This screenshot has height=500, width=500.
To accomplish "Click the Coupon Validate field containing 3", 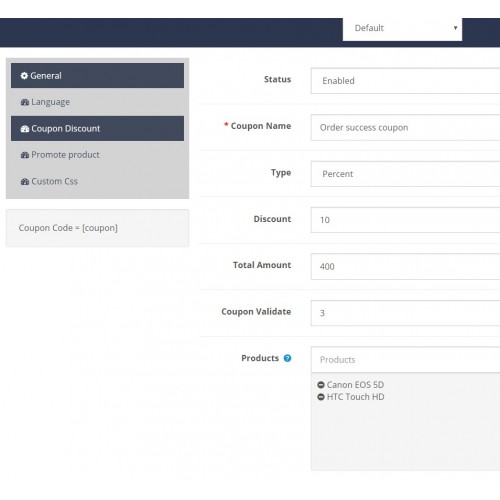I will pyautogui.click(x=405, y=313).
